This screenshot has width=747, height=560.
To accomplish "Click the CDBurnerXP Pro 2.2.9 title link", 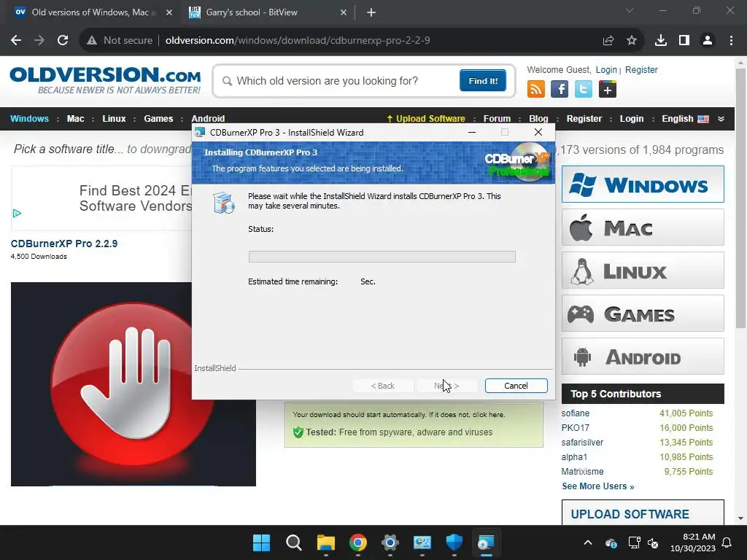I will [x=64, y=244].
